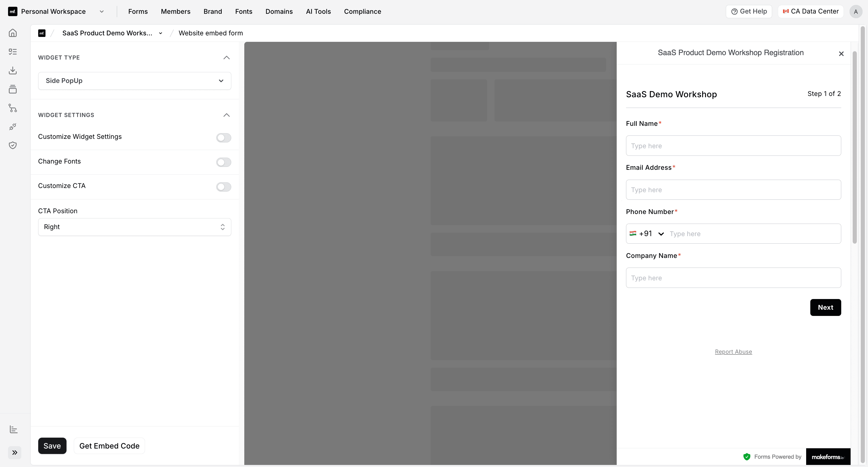Open the Report Abuse link

pyautogui.click(x=734, y=352)
